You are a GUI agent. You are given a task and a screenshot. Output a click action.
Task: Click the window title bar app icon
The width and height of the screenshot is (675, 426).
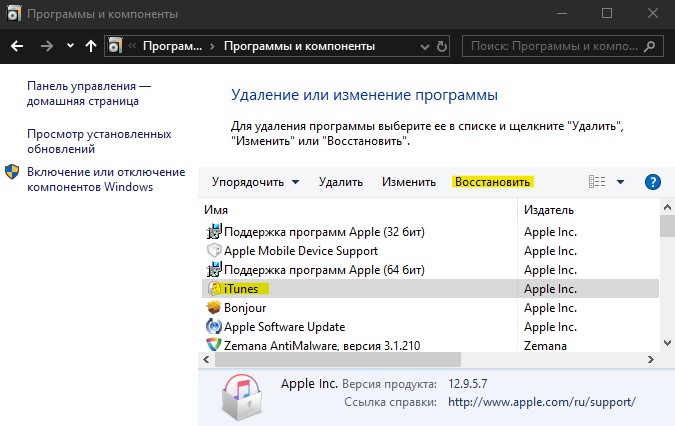tap(13, 14)
